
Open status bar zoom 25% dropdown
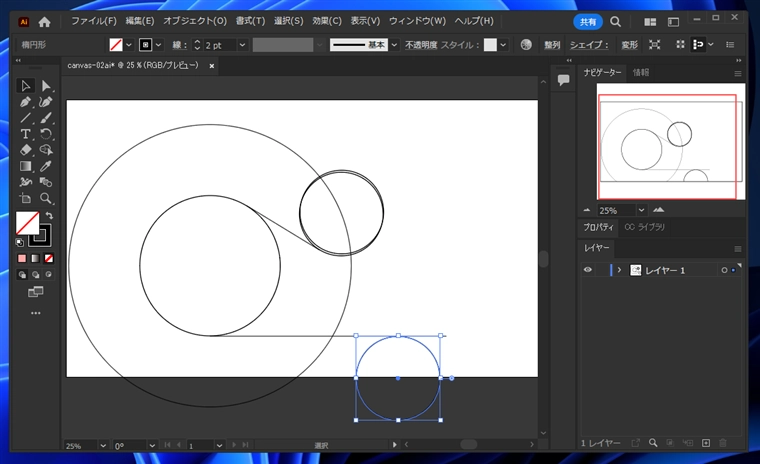[103, 445]
